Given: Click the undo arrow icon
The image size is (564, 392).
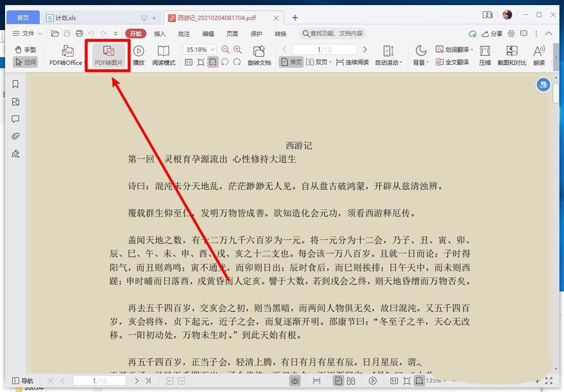Looking at the screenshot, I should pos(91,33).
